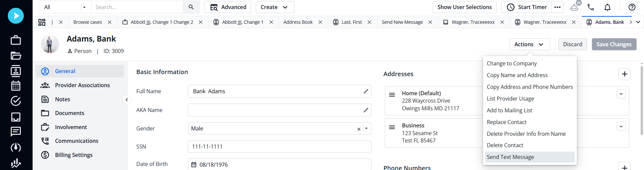Click the Discard button
The height and width of the screenshot is (170, 644).
pos(572,44)
